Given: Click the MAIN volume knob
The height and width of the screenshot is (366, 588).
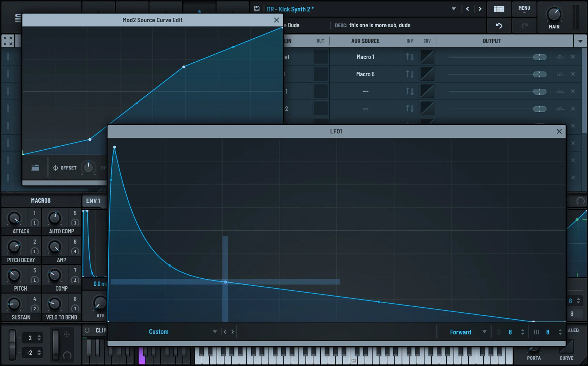Looking at the screenshot, I should (x=554, y=14).
